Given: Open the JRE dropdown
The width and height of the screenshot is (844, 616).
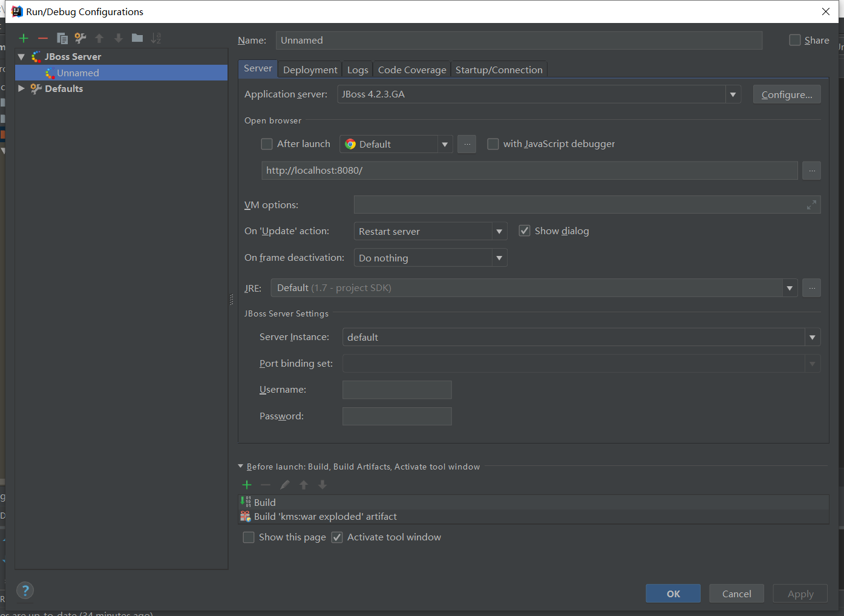Looking at the screenshot, I should pyautogui.click(x=790, y=288).
